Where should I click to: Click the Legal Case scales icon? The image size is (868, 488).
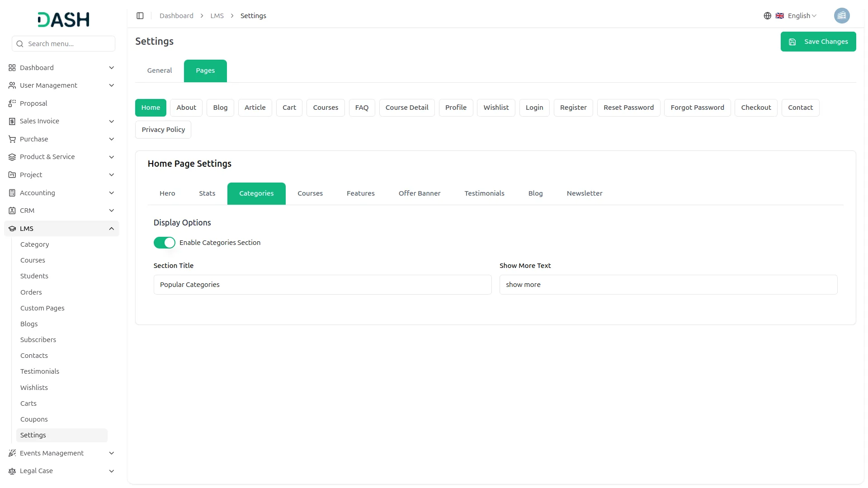[x=12, y=471]
